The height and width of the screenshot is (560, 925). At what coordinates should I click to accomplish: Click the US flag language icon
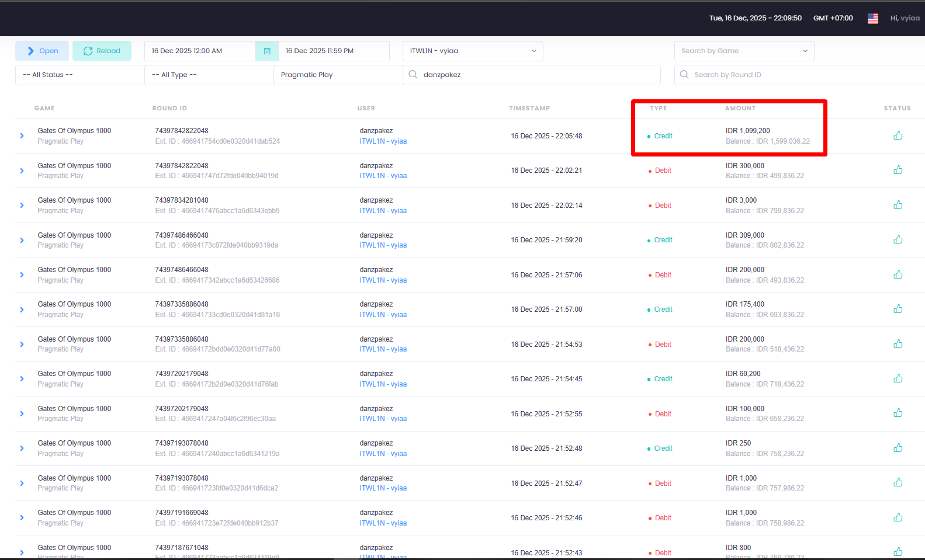pyautogui.click(x=872, y=18)
